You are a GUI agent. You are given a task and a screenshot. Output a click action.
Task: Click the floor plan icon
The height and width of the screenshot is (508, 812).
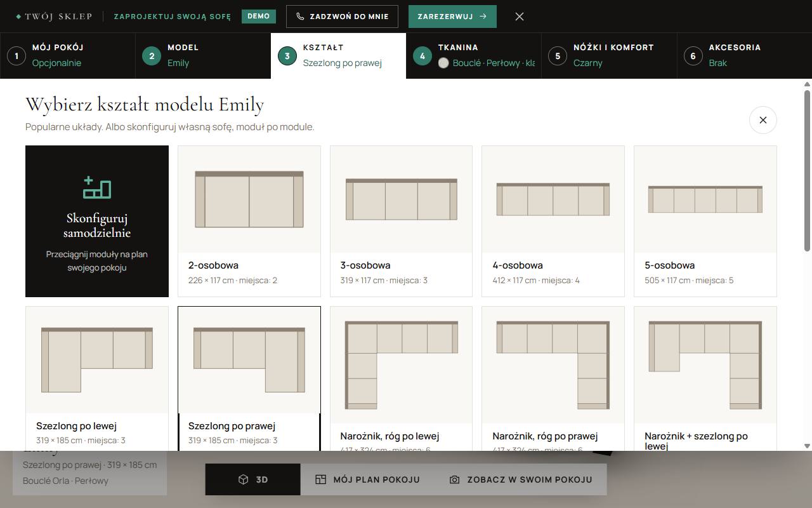click(x=320, y=479)
